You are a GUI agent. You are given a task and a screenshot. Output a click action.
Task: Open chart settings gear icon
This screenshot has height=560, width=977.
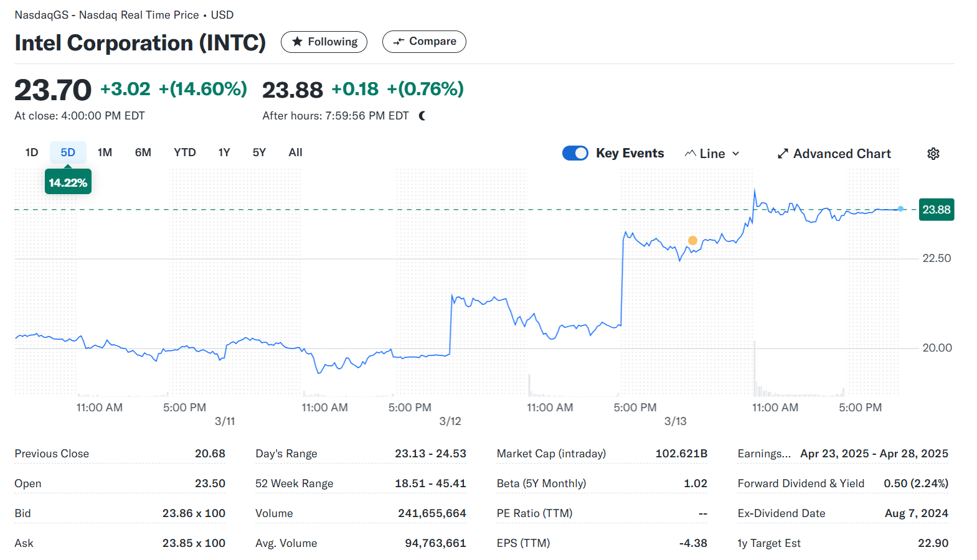(933, 154)
